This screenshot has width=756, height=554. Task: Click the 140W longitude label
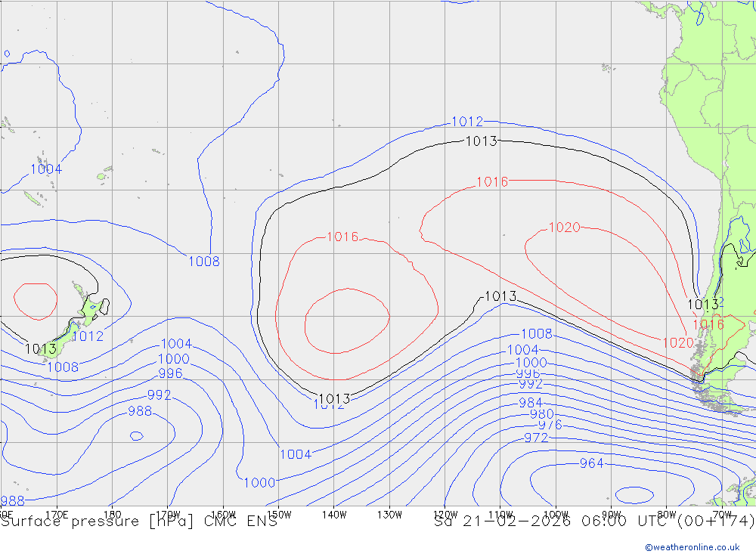pyautogui.click(x=335, y=515)
